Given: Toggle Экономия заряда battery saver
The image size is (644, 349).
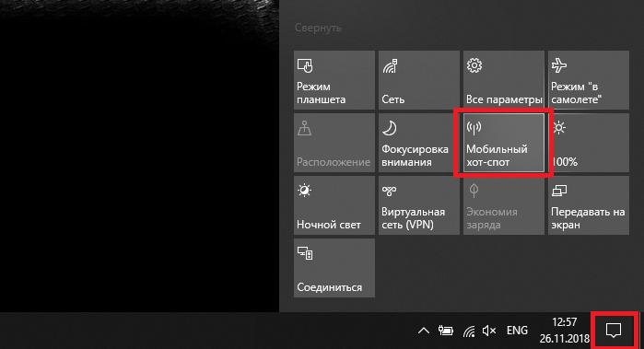Looking at the screenshot, I should 504,205.
